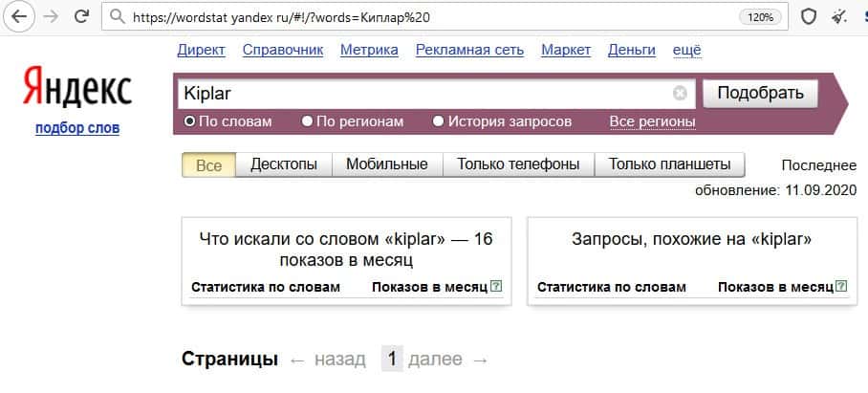Click the browser forward arrow button
The image size is (868, 393).
pos(51,17)
